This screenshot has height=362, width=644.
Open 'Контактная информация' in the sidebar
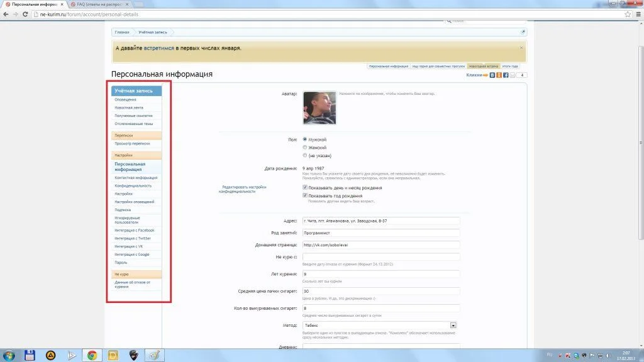136,178
